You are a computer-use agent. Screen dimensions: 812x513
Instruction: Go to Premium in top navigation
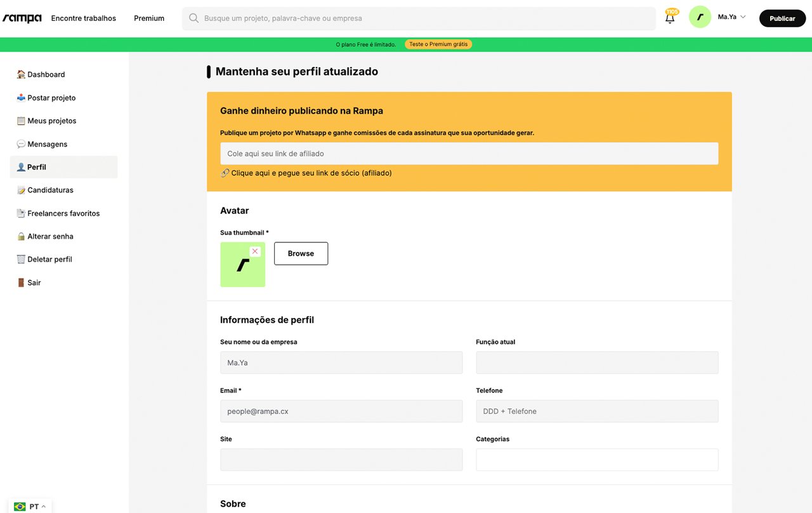(x=149, y=18)
